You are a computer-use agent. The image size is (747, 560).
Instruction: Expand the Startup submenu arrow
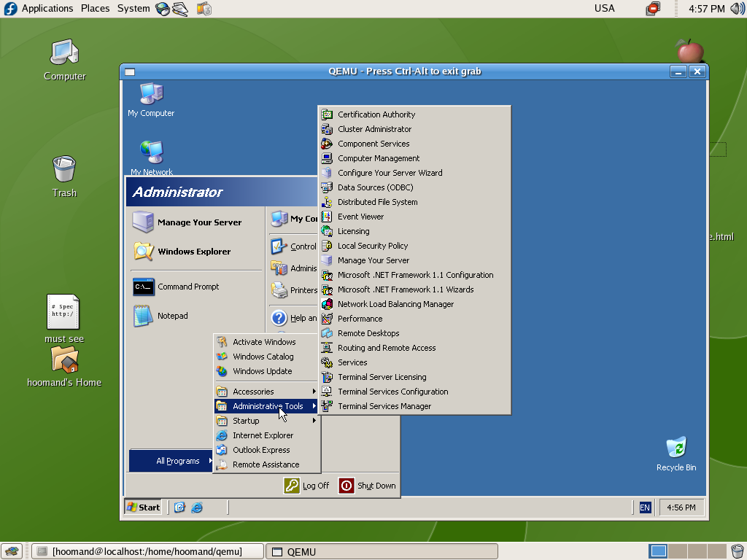[314, 421]
